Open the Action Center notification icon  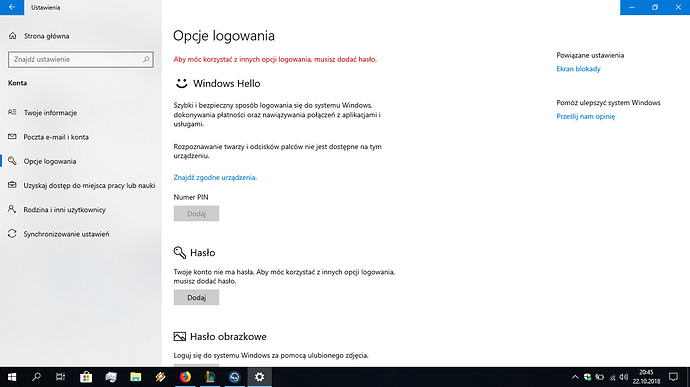tap(673, 377)
